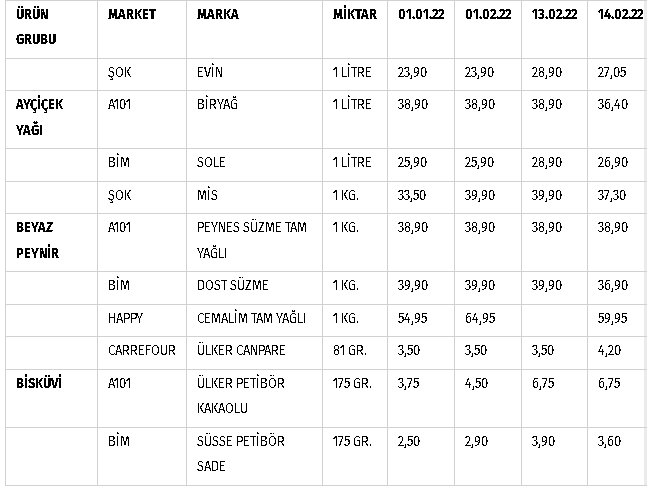Click the EVİN brand cell
The image size is (647, 486).
pos(210,73)
